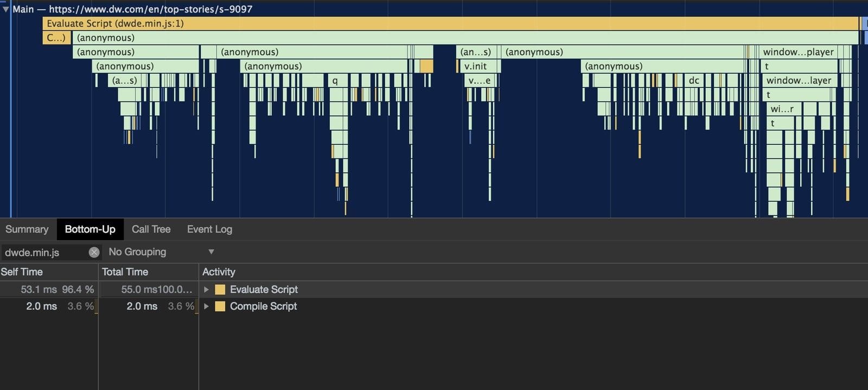
Task: Switch to the Summary tab
Action: tap(27, 229)
